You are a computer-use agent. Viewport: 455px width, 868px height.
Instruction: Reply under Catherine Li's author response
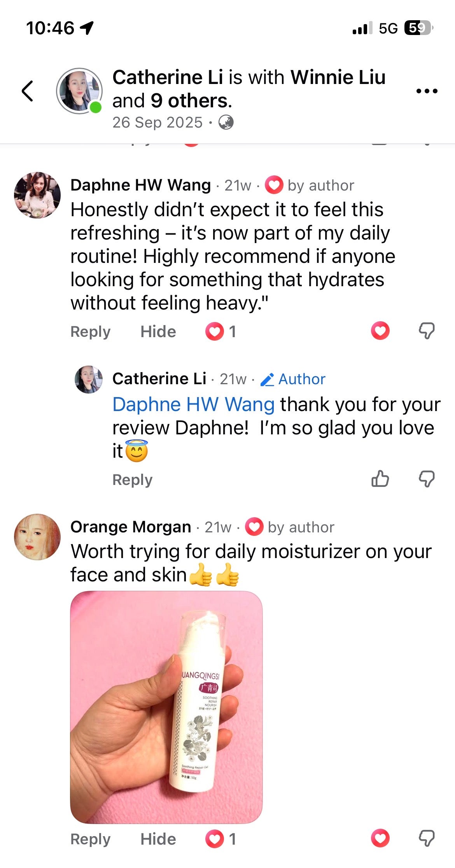pyautogui.click(x=132, y=479)
